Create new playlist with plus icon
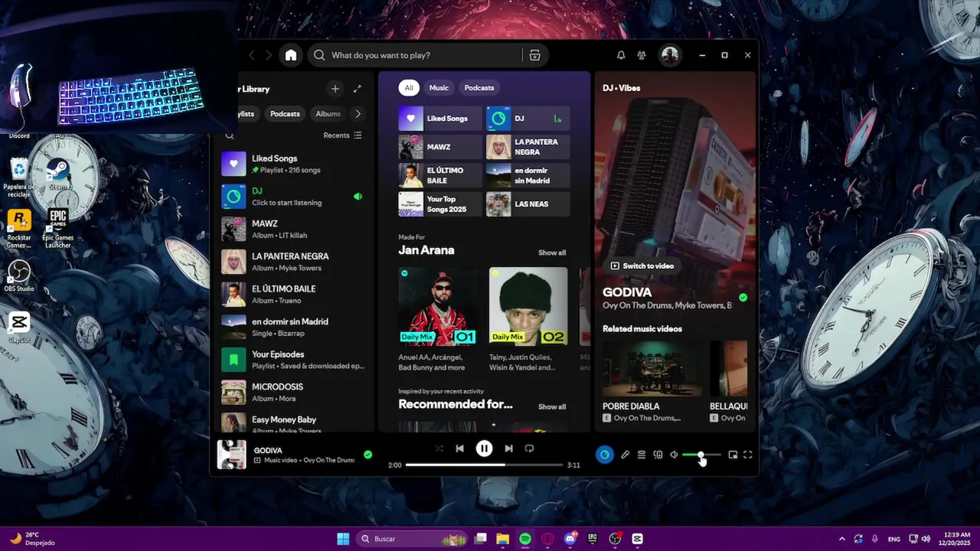The image size is (980, 551). 335,89
